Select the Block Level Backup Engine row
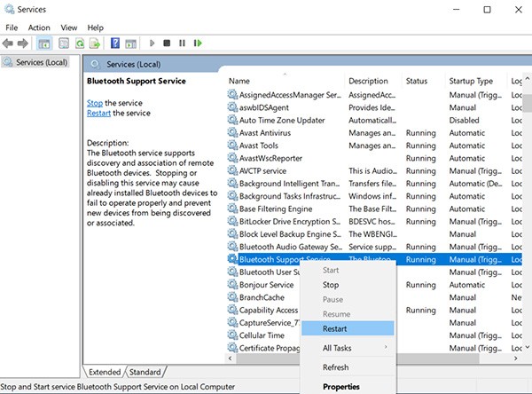This screenshot has width=532, height=394. pyautogui.click(x=374, y=234)
